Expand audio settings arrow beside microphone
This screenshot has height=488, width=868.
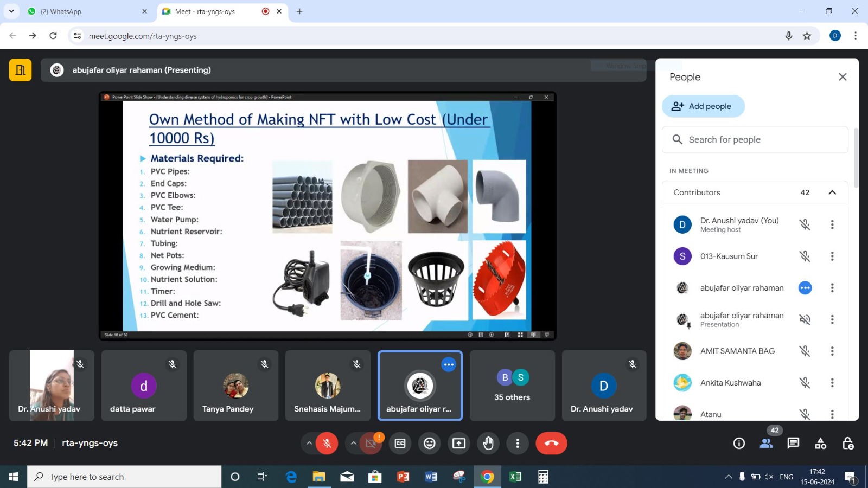point(309,444)
